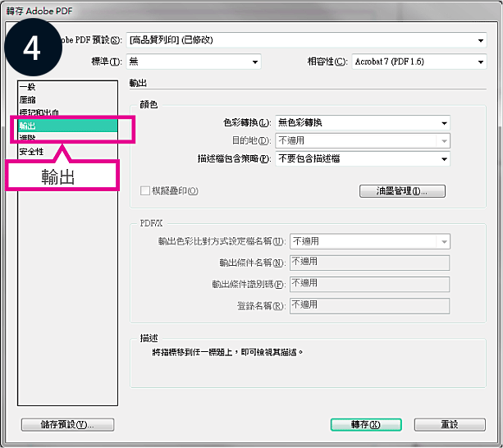Image resolution: width=503 pixels, height=448 pixels.
Task: Click the 輸出條件識別碼 field
Action: [369, 285]
